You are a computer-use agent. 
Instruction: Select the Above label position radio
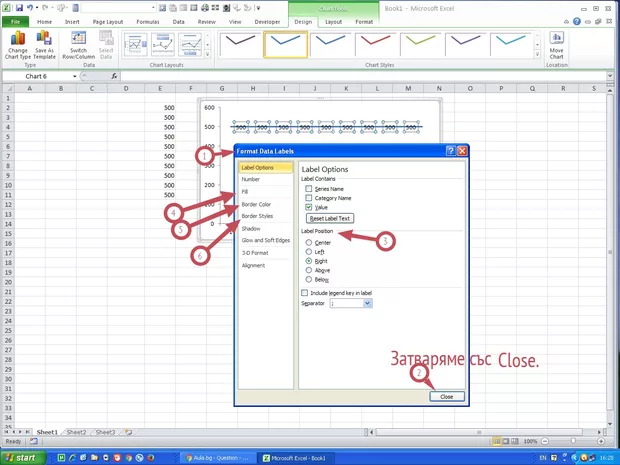[308, 269]
